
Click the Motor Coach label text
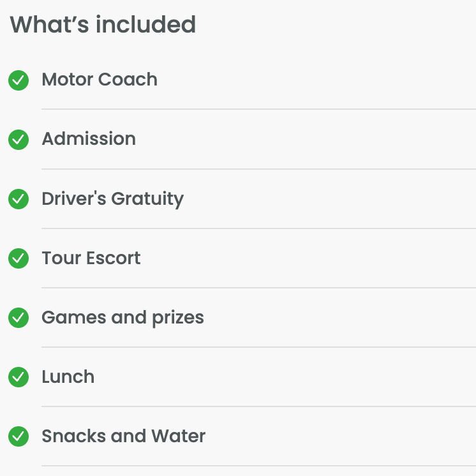click(x=100, y=80)
